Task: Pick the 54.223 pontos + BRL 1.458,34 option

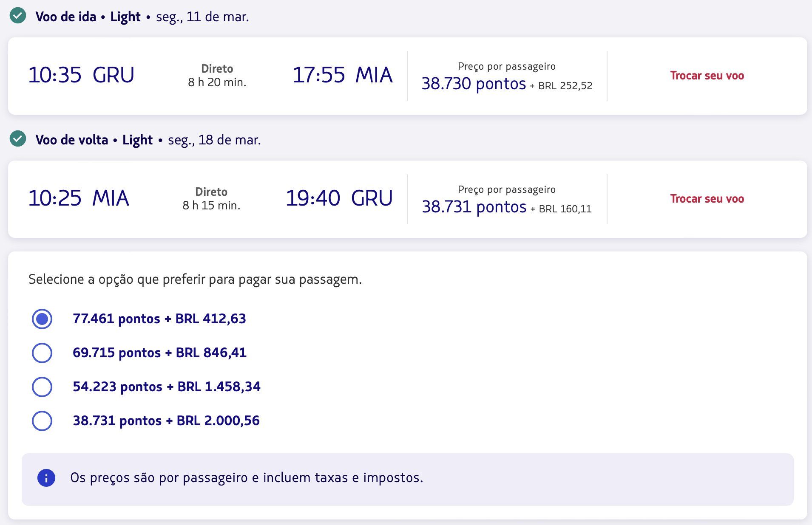Action: (42, 387)
